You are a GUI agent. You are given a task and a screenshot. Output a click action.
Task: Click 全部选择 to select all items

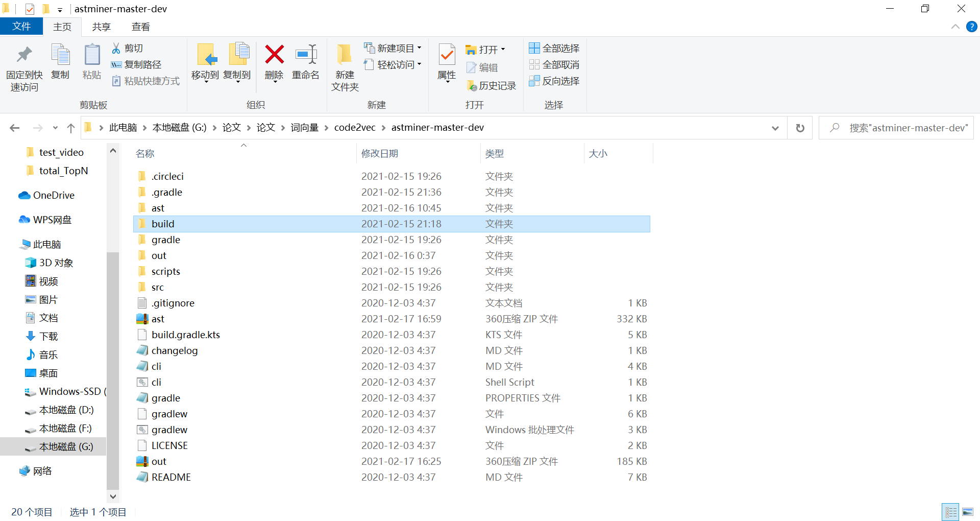pyautogui.click(x=554, y=48)
